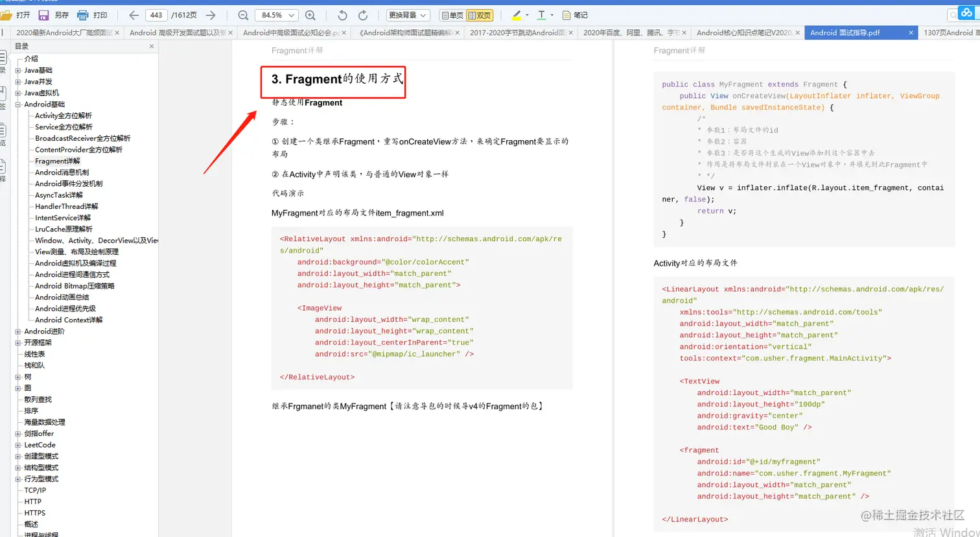
Task: Go to next page with right arrow
Action: 211,15
